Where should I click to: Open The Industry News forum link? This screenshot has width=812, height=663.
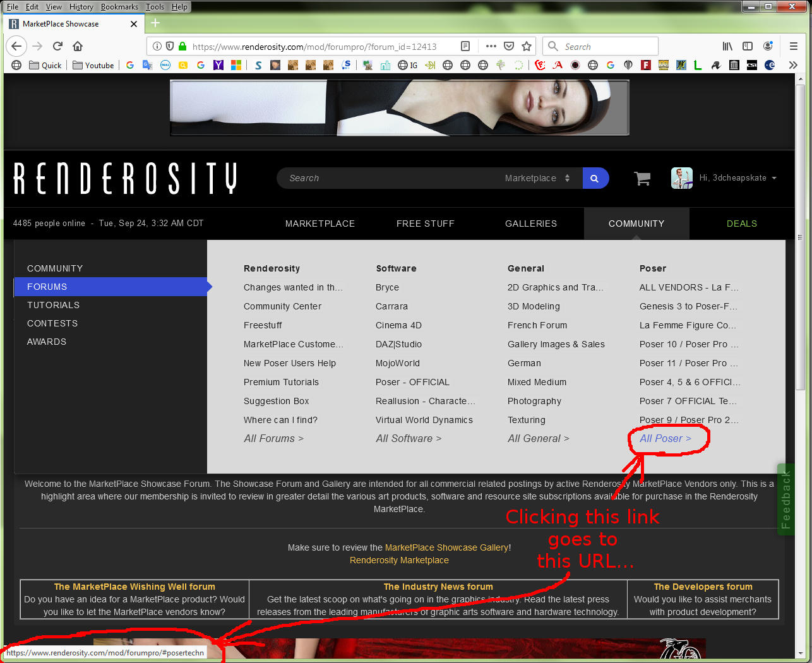438,587
